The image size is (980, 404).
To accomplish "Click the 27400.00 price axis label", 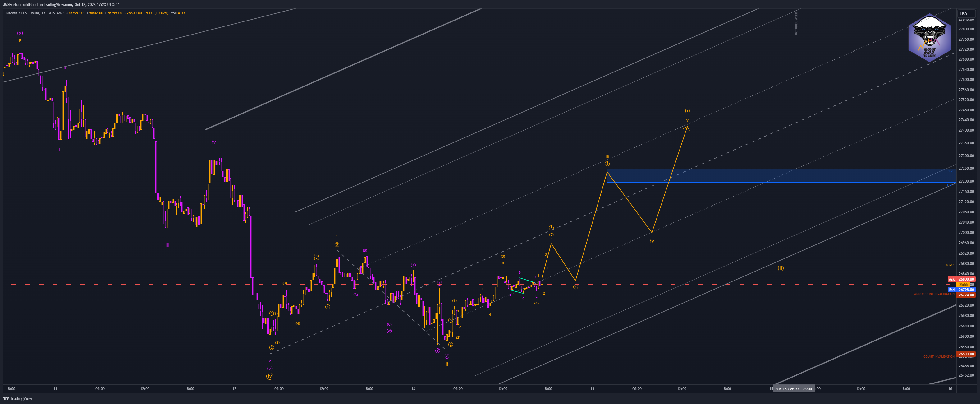I will tap(966, 130).
